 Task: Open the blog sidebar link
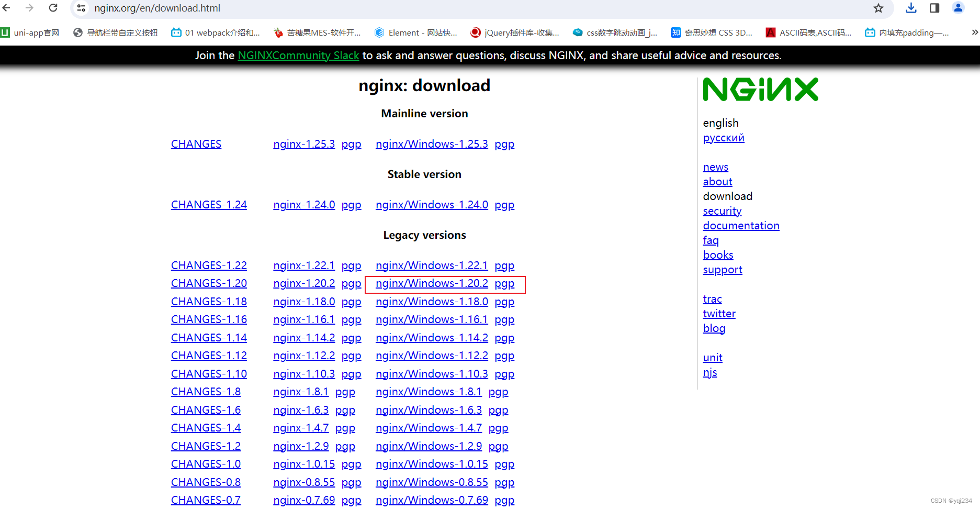[x=714, y=328]
